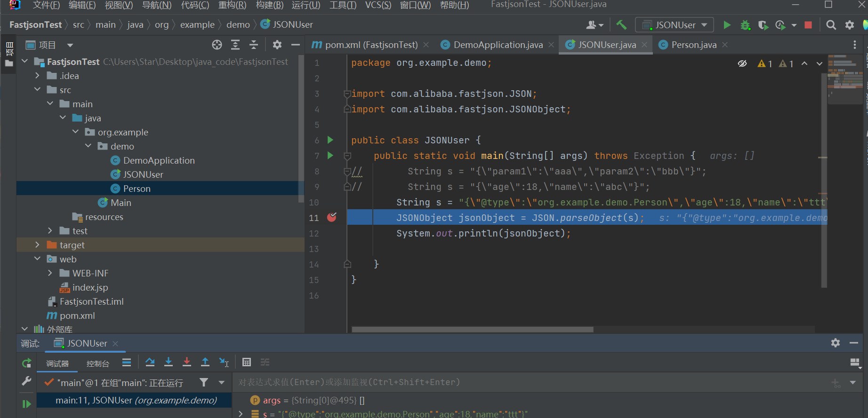This screenshot has height=418, width=868.
Task: Click Step Over in debugger toolbar
Action: pyautogui.click(x=150, y=362)
